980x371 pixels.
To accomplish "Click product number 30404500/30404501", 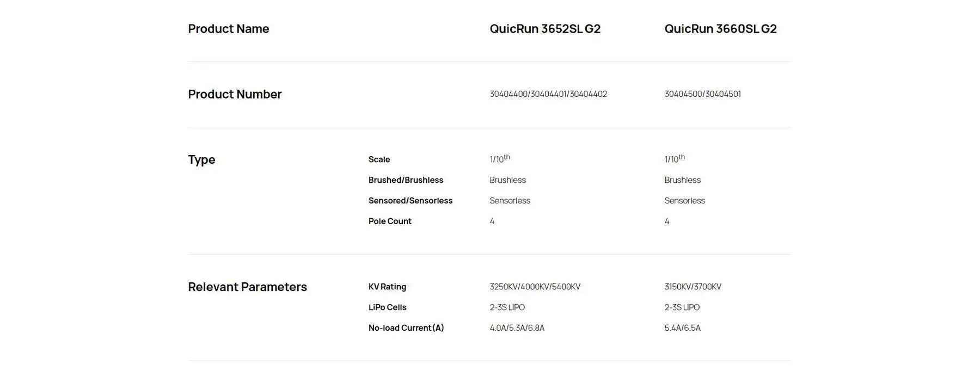I will (702, 94).
